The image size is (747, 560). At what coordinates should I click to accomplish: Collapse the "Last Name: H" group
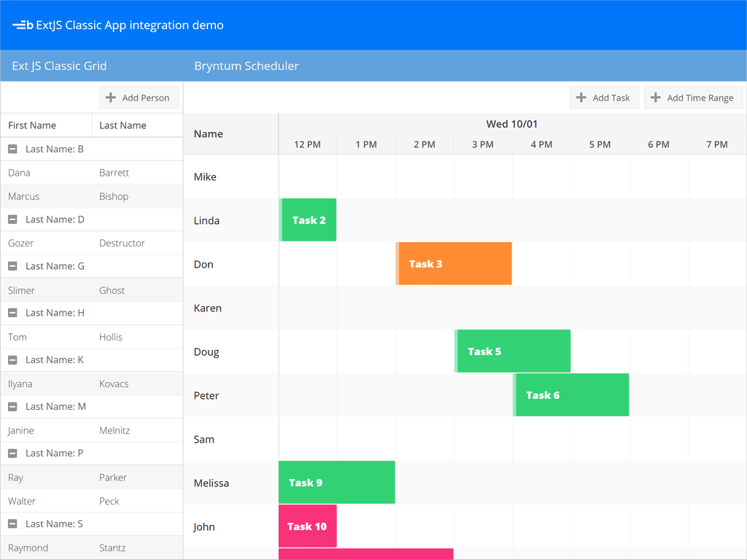tap(12, 313)
